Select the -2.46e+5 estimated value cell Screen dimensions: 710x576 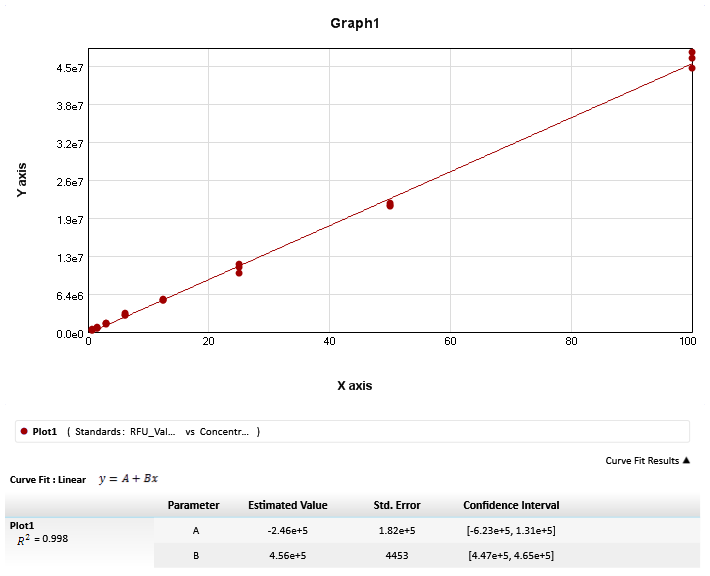287,530
